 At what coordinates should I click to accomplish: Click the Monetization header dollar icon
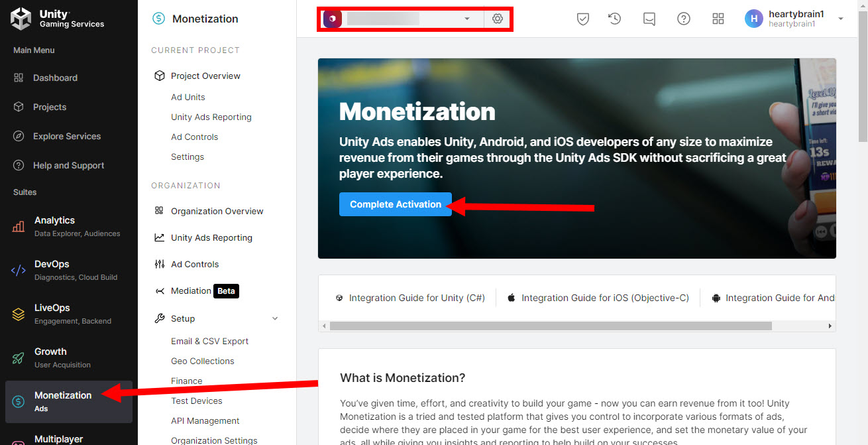click(158, 19)
